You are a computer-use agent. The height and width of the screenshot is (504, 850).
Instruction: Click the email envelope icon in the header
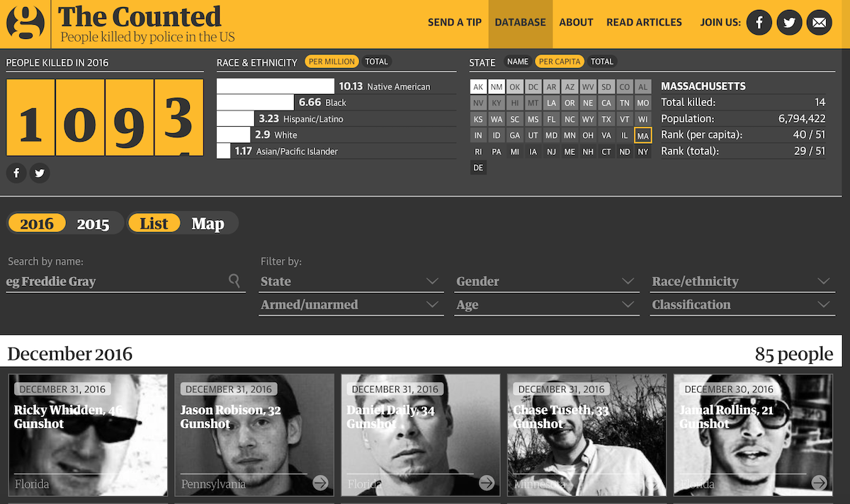point(819,23)
